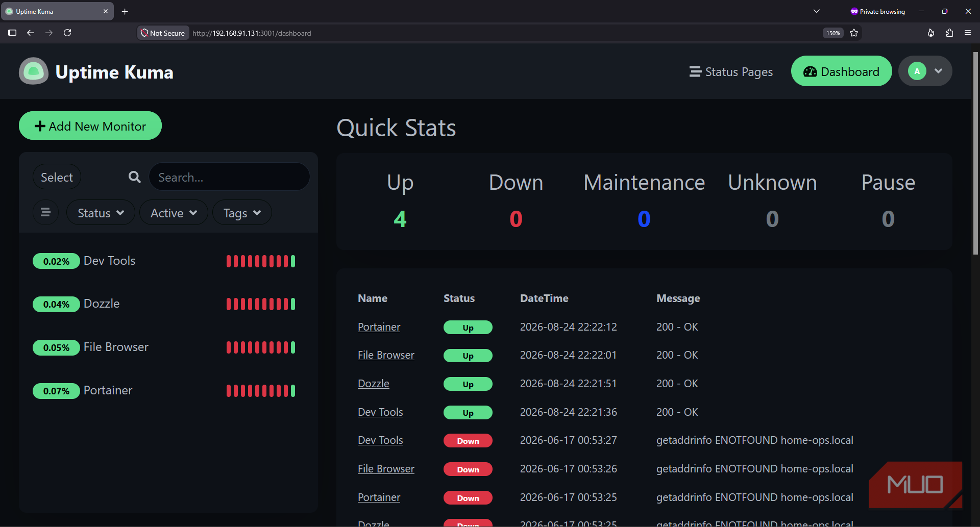Screen dimensions: 980x527
Task: Click the Private browsing mask indicator
Action: point(877,11)
